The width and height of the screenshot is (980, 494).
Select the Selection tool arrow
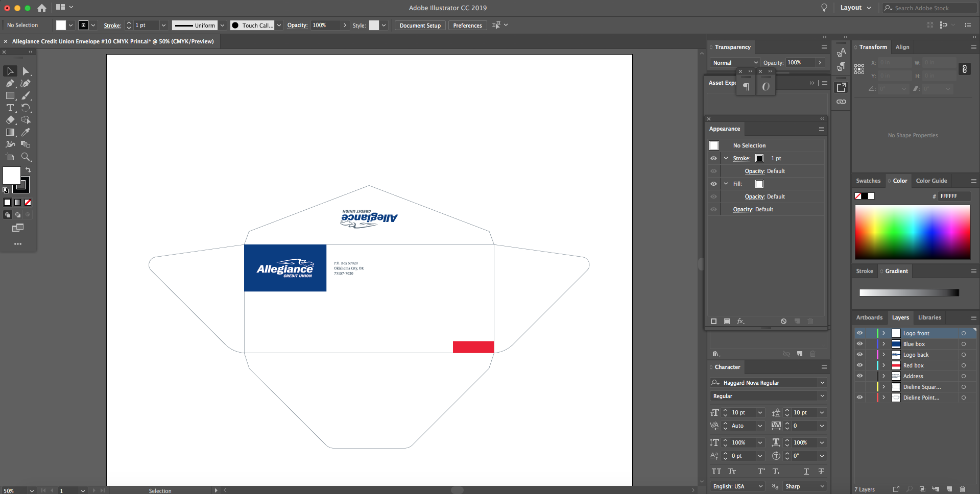click(x=10, y=71)
